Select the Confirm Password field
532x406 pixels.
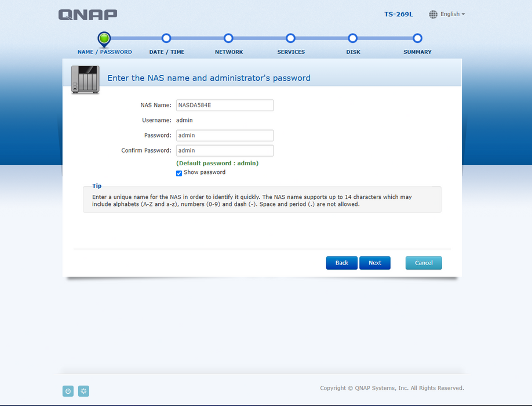pos(224,150)
